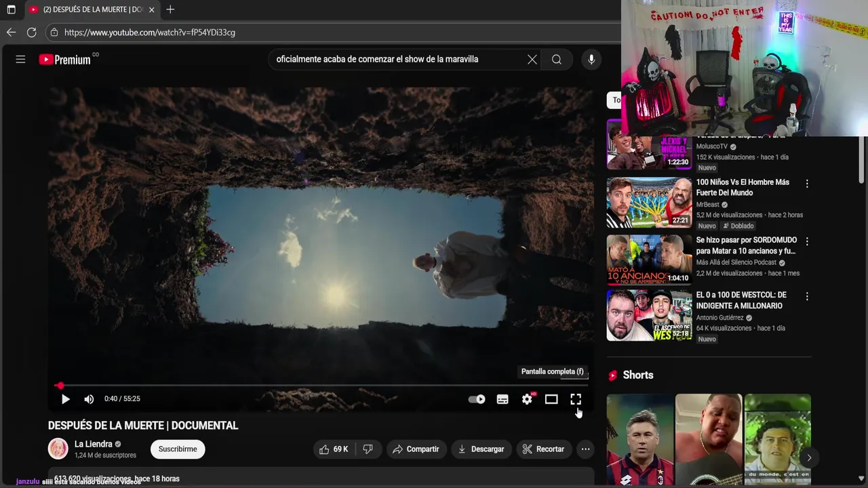This screenshot has width=868, height=488.
Task: Open MoluscoTV video thumbnail
Action: (649, 146)
